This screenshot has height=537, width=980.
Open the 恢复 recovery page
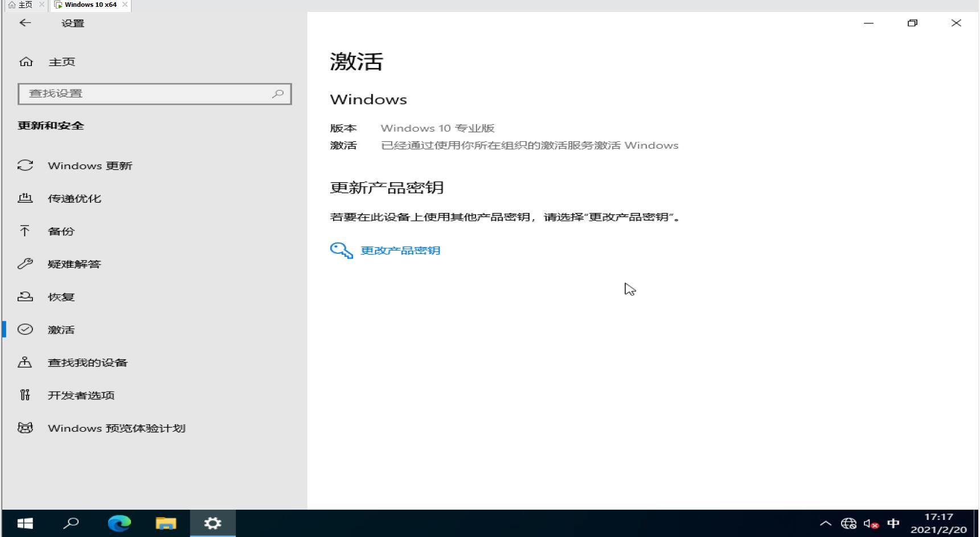61,297
